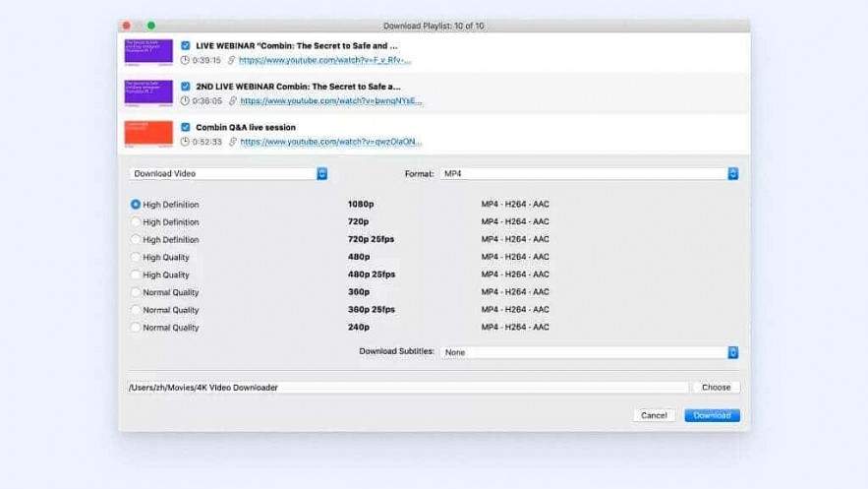Open the Download Subtitles dropdown
This screenshot has height=489, width=868.
pyautogui.click(x=590, y=352)
